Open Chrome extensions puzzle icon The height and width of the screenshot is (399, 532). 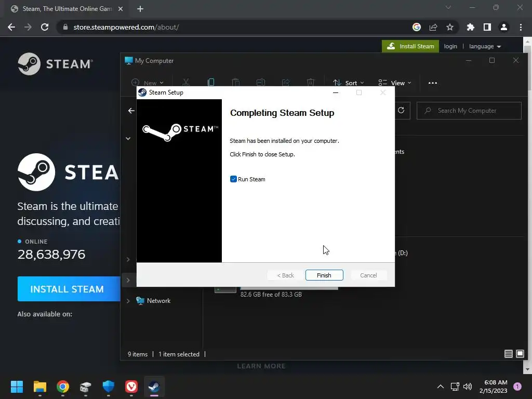pos(471,27)
